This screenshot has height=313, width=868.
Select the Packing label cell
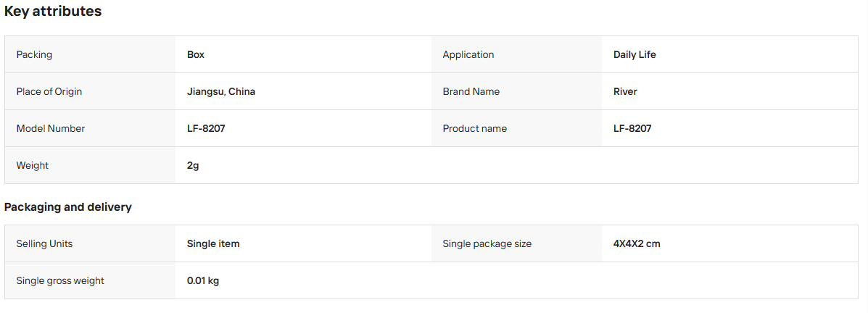pos(90,55)
